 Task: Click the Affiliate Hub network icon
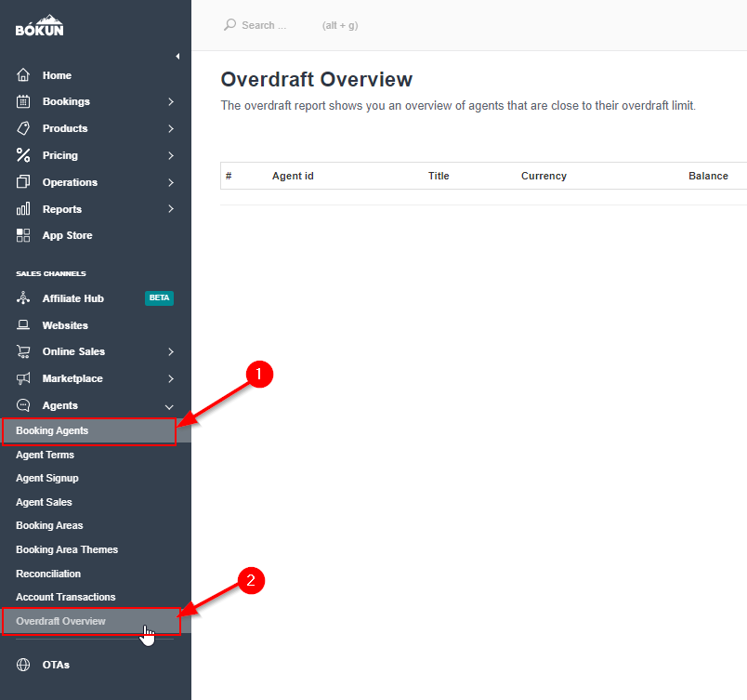pos(23,298)
